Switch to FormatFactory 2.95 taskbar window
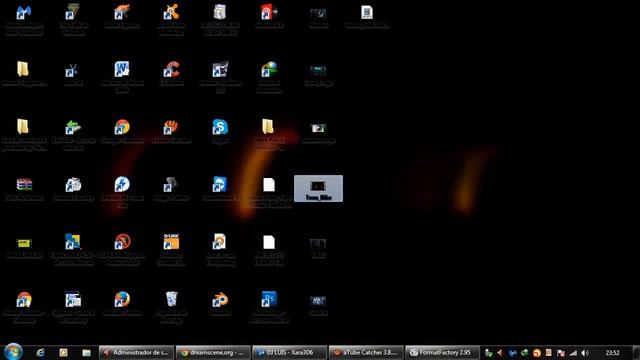The width and height of the screenshot is (640, 360). pyautogui.click(x=442, y=352)
